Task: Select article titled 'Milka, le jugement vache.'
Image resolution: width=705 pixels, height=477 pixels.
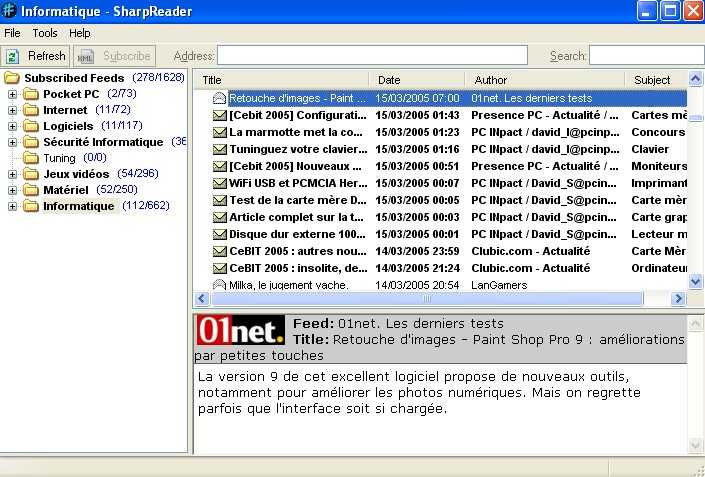Action: tap(288, 285)
